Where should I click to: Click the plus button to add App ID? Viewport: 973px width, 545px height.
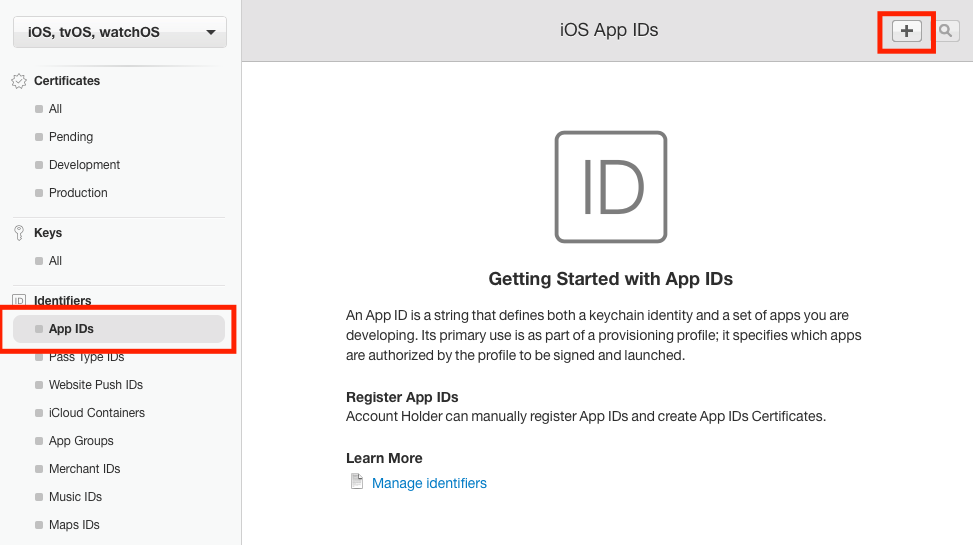(907, 31)
